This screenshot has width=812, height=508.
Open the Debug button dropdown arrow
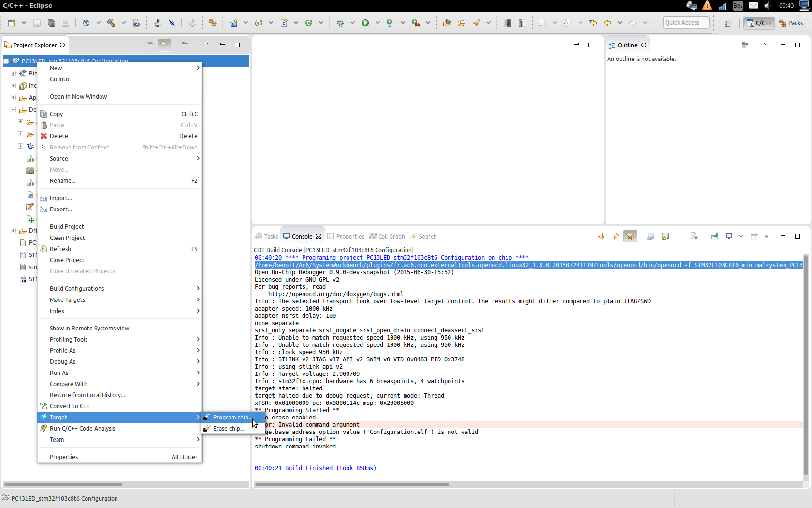[x=352, y=23]
